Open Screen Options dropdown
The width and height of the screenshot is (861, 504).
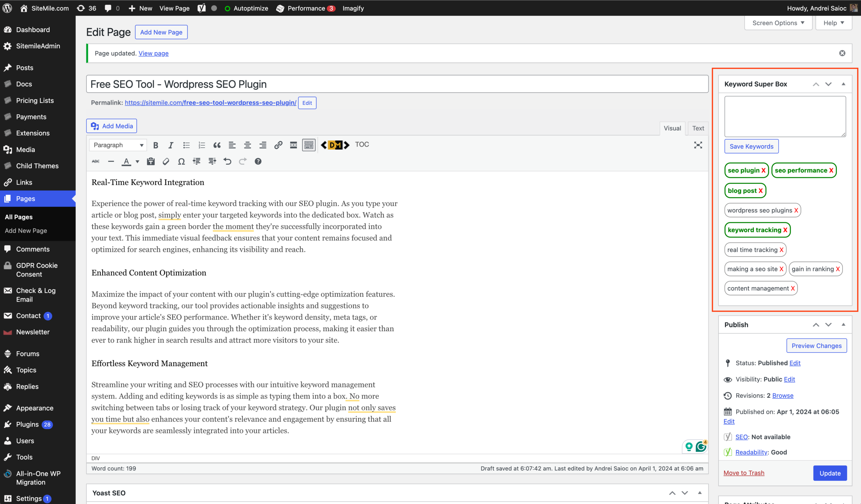click(778, 23)
